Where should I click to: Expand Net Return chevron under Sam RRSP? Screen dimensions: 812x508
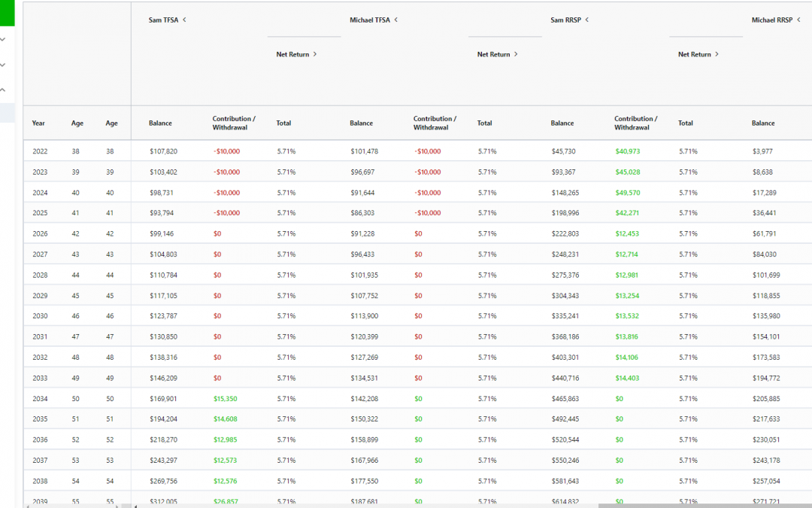tap(717, 54)
